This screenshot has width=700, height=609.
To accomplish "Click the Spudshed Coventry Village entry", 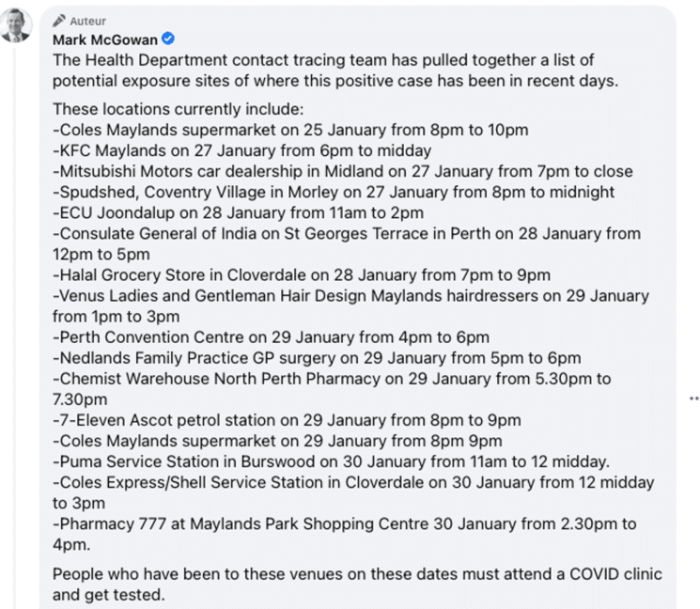I will [x=334, y=192].
